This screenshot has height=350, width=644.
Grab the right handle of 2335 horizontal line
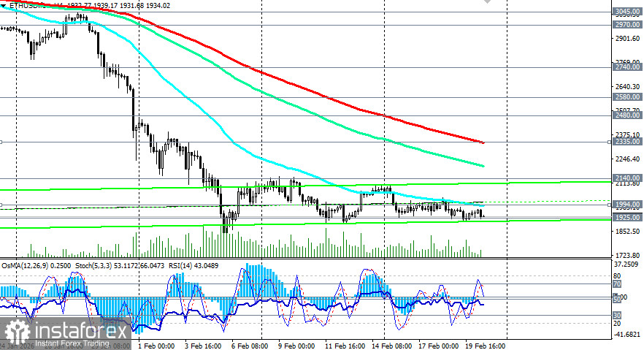[610, 142]
